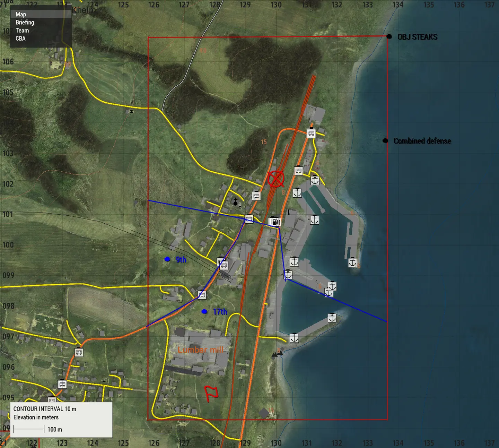Click the anchor icon at the eastern pier tip
This screenshot has width=499, height=448.
coord(352,262)
